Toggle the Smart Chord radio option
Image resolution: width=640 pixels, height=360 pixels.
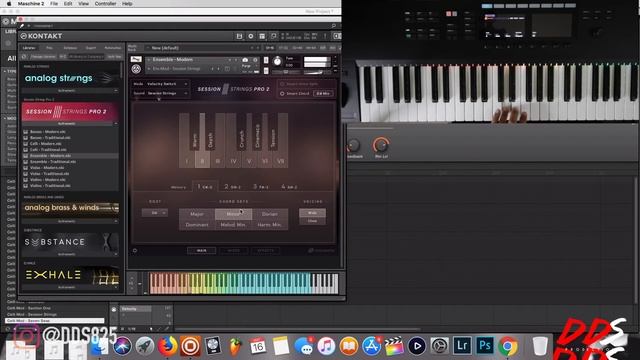coord(282,93)
